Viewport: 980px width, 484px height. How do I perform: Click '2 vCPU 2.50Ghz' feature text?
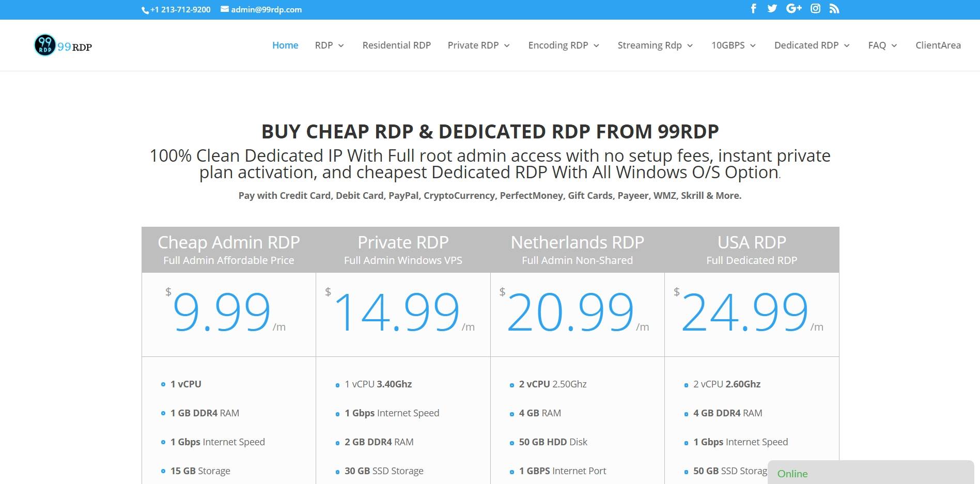click(553, 384)
